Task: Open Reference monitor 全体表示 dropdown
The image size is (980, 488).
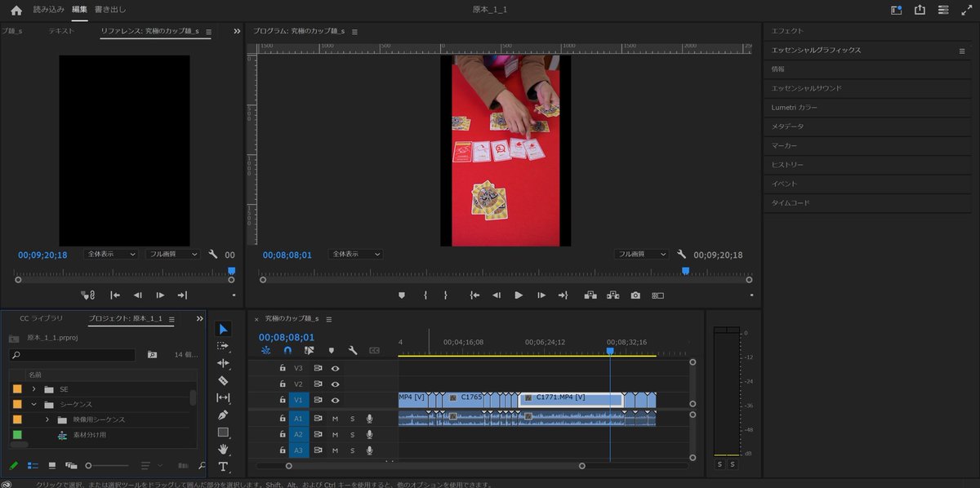Action: (110, 255)
